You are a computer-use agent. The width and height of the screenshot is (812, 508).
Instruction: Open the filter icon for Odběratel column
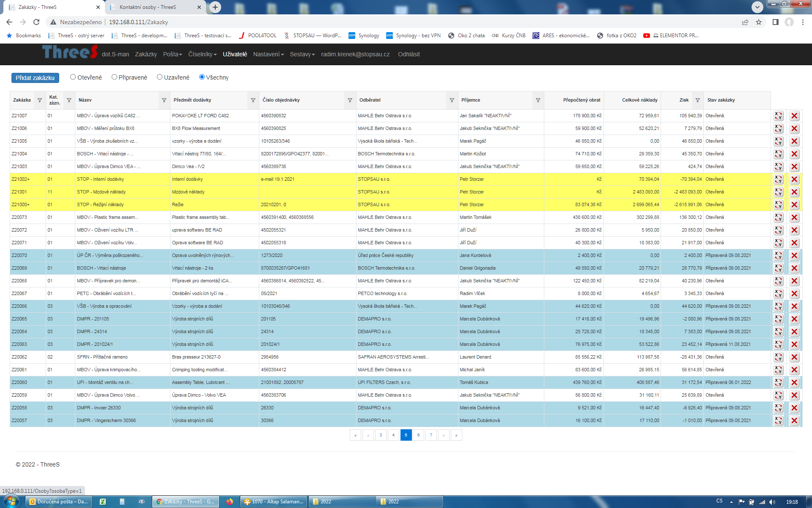(452, 100)
